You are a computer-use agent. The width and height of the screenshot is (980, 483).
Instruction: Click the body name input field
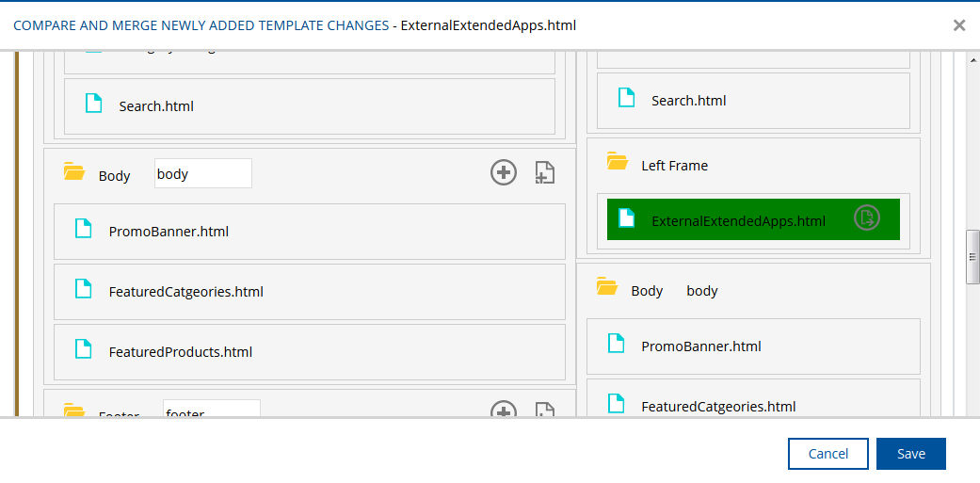pos(202,173)
